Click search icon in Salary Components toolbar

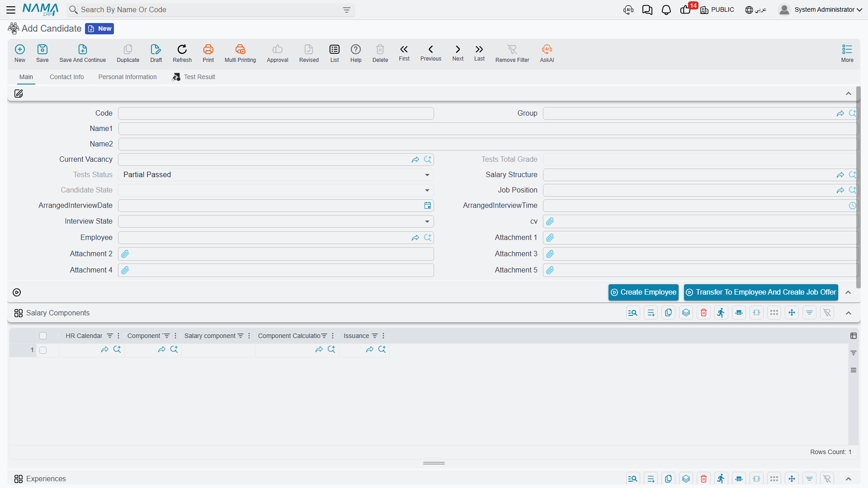click(x=633, y=313)
